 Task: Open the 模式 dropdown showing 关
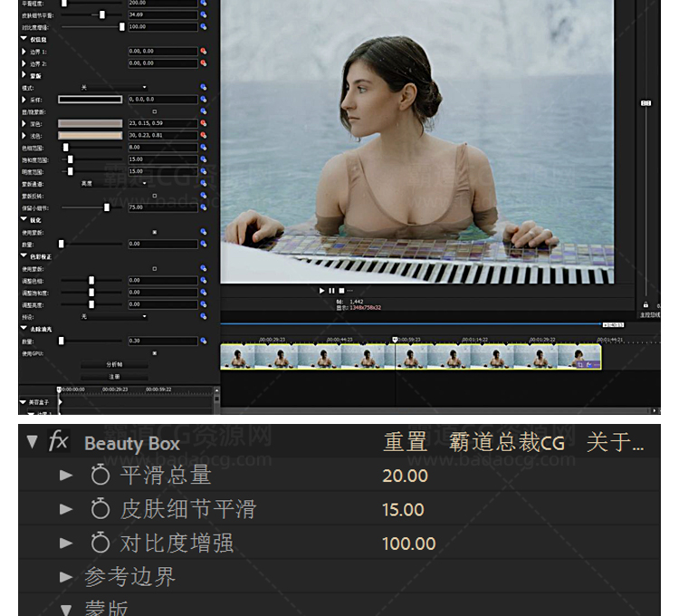114,88
